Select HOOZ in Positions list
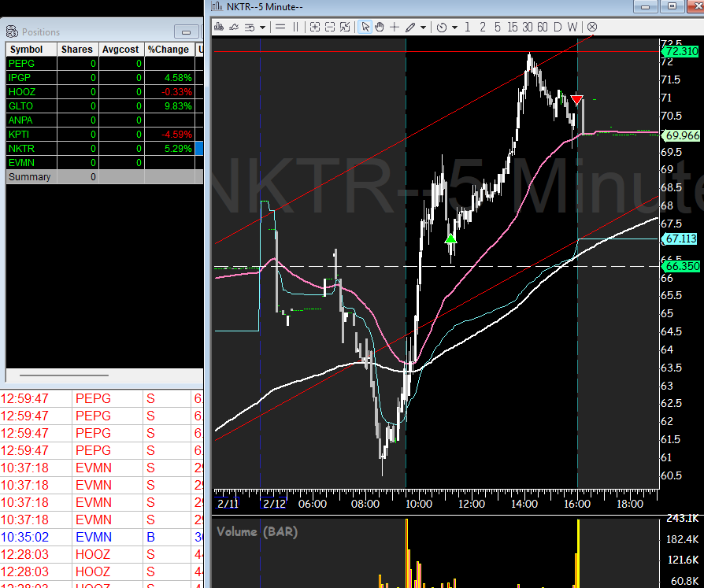Screen dimensions: 704x588 tap(22, 92)
